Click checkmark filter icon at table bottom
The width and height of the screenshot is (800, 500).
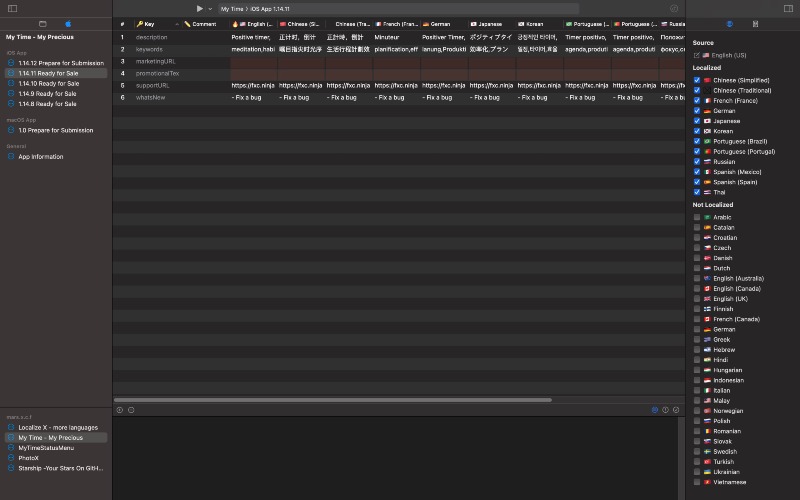[676, 410]
